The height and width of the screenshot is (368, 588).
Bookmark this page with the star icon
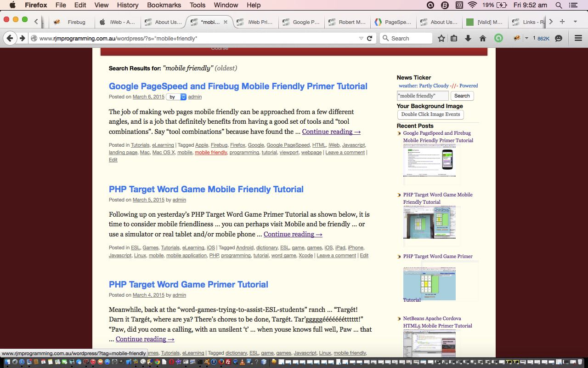[441, 39]
